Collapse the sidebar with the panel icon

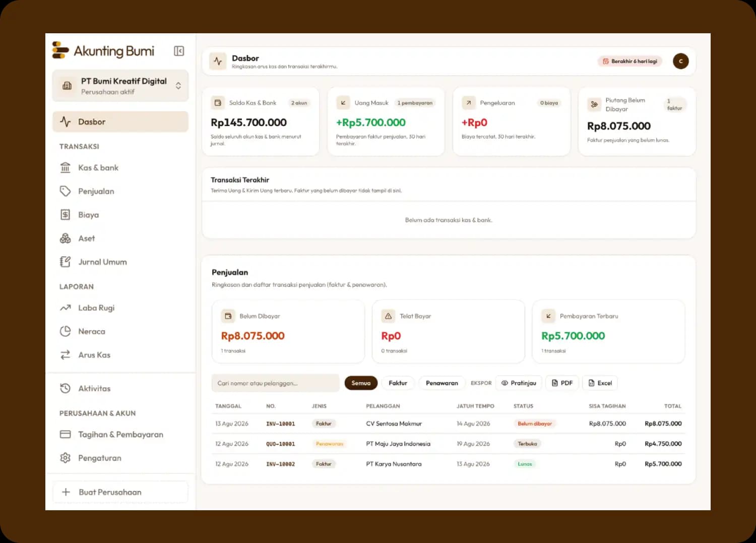pos(179,51)
